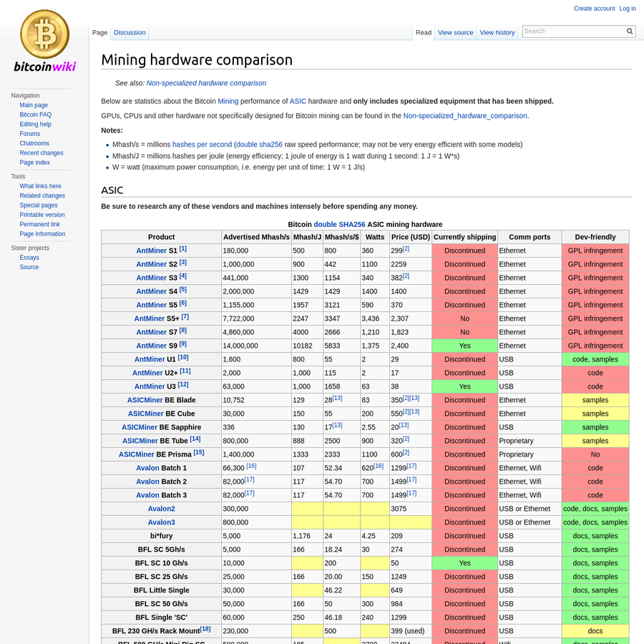Follow the double sha256 link in notes
This screenshot has width=644, height=644.
pyautogui.click(x=259, y=145)
